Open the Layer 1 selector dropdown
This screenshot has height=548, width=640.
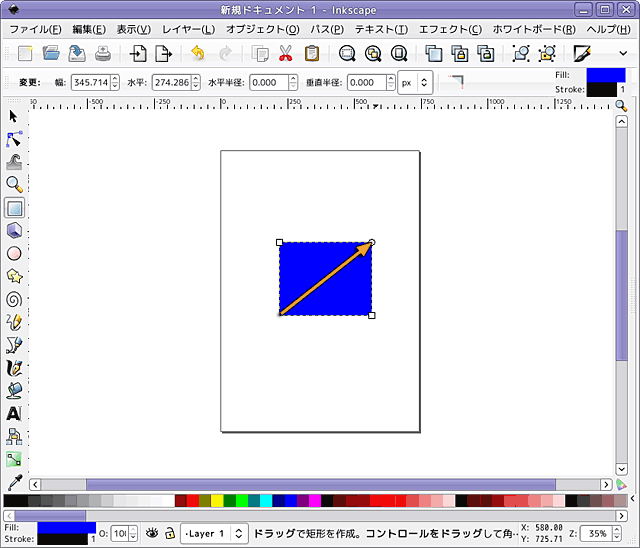click(x=213, y=533)
